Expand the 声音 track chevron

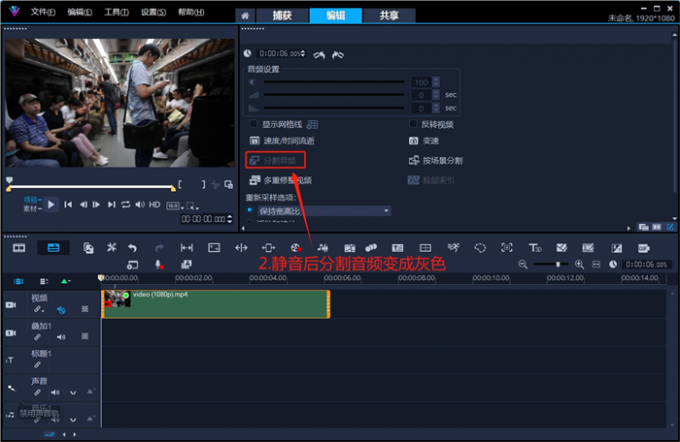(x=73, y=393)
